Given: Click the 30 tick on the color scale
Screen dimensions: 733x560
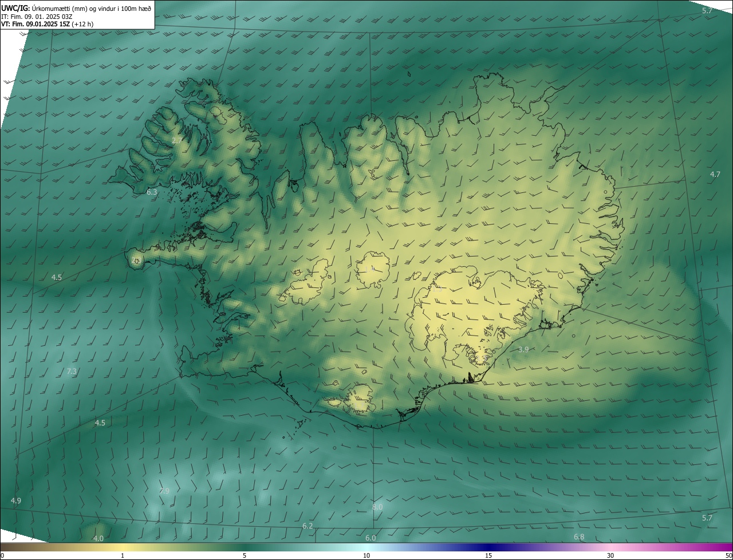Looking at the screenshot, I should coord(610,556).
